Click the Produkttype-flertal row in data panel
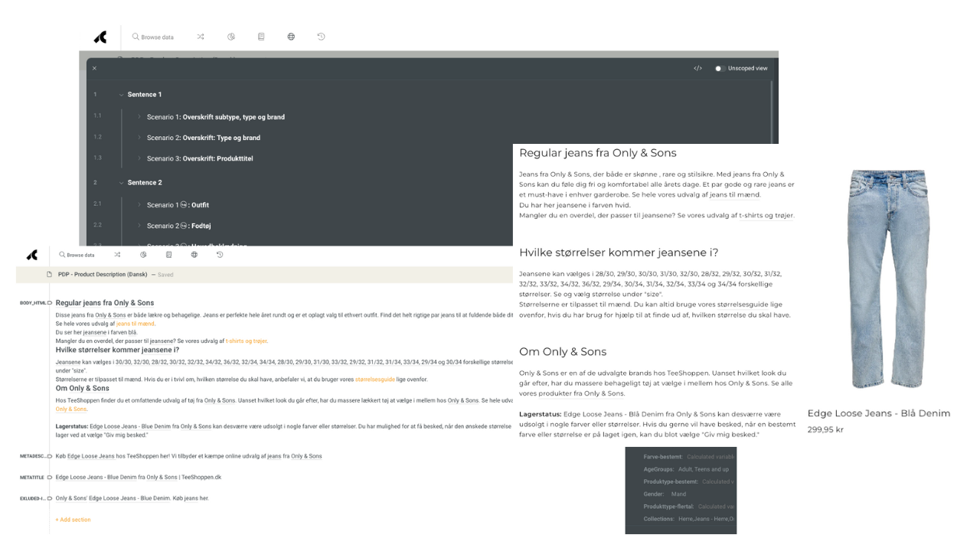This screenshot has width=980, height=551. (688, 507)
